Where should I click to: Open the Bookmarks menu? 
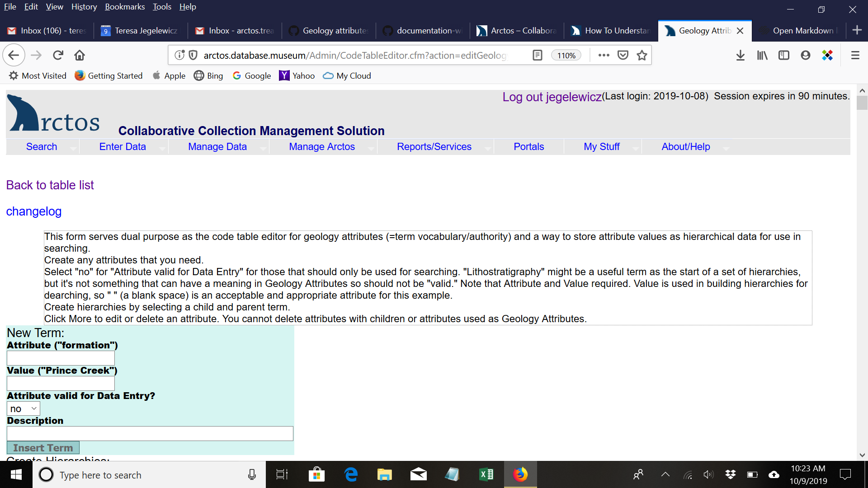pyautogui.click(x=125, y=7)
